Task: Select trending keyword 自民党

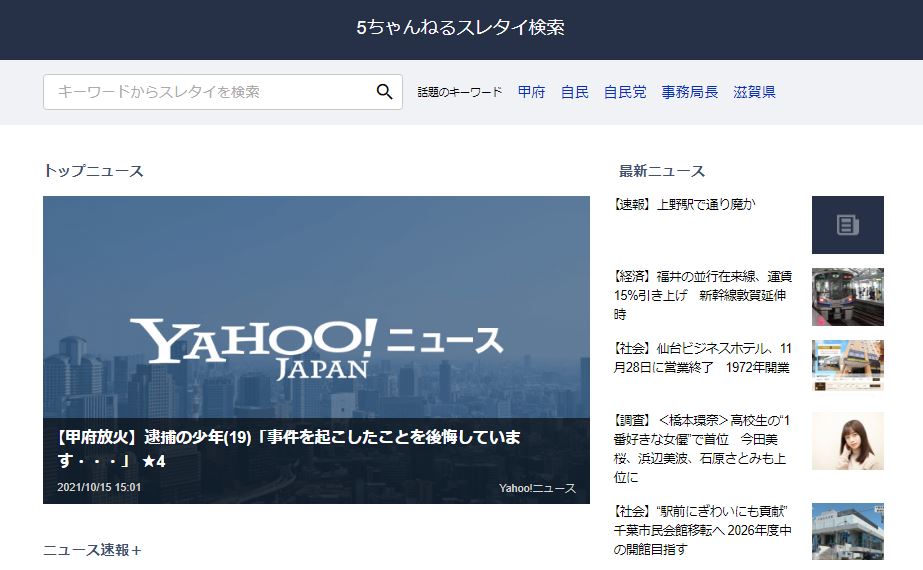Action: tap(625, 92)
